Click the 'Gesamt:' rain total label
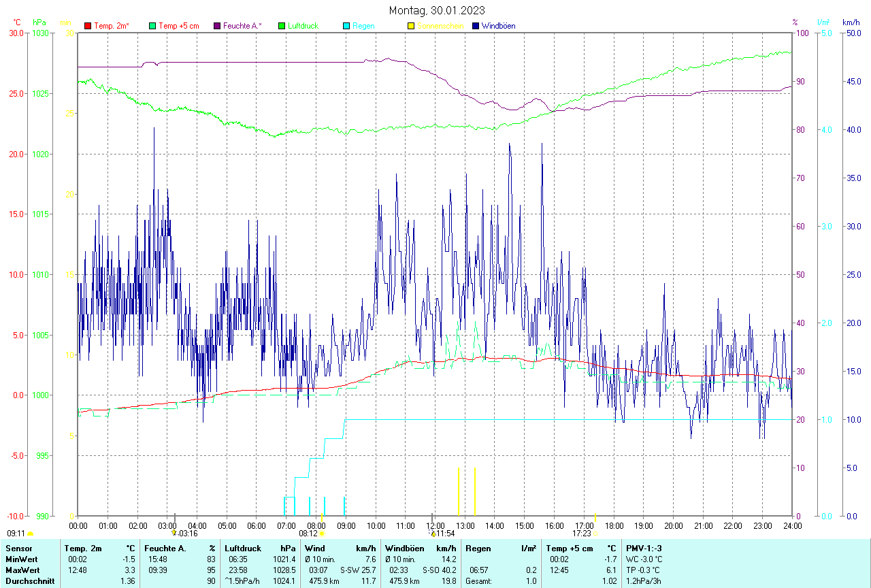This screenshot has height=588, width=871. coord(478,581)
